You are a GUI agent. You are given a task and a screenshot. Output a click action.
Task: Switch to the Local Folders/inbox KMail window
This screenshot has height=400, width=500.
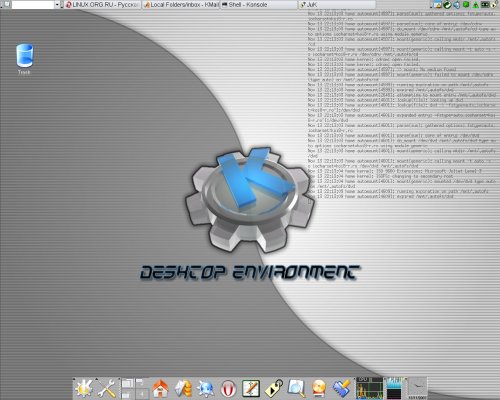pos(181,5)
